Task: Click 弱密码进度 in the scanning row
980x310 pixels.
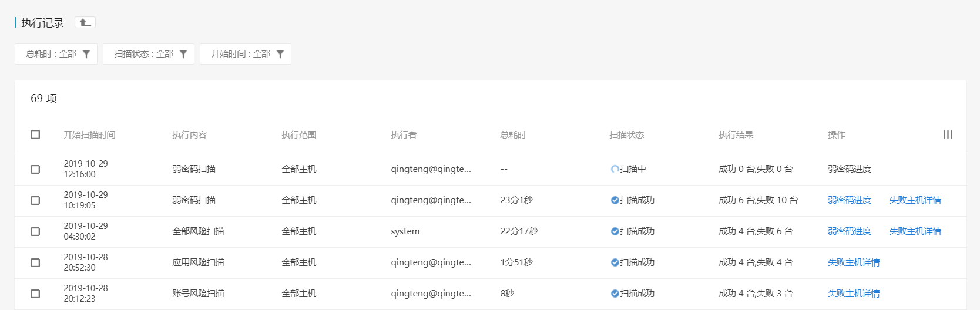Action: pyautogui.click(x=849, y=169)
